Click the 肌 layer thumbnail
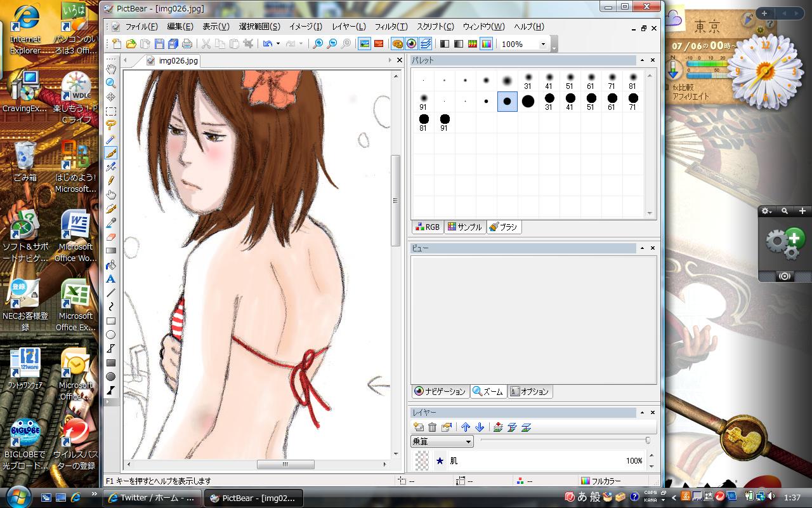812x508 pixels. point(421,460)
